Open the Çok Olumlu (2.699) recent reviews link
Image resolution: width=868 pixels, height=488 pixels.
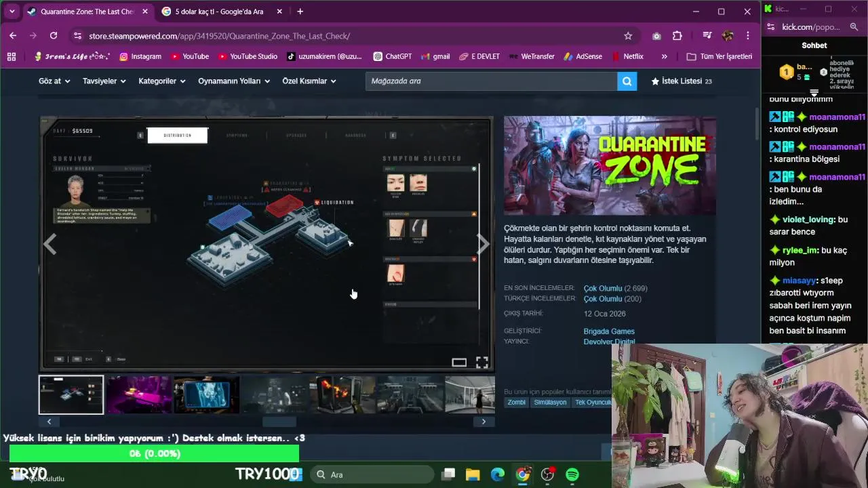tap(616, 288)
